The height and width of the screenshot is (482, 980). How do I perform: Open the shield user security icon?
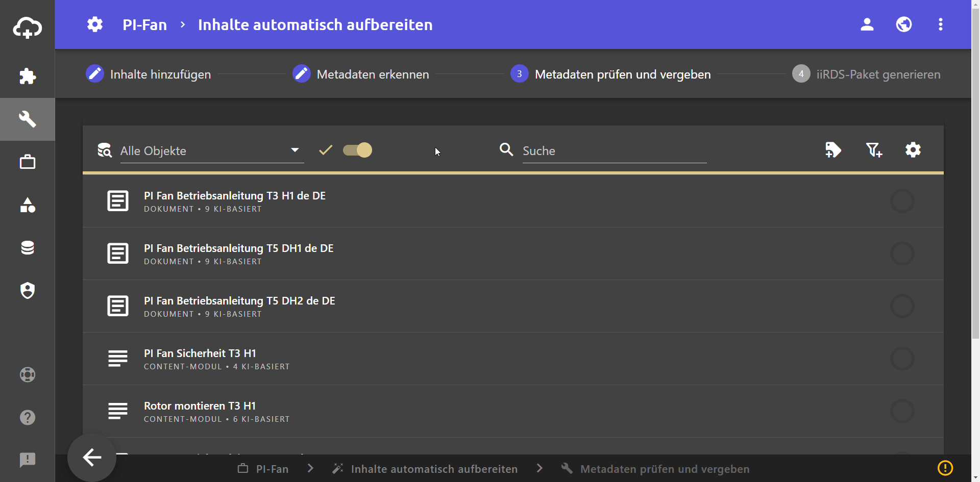(28, 291)
